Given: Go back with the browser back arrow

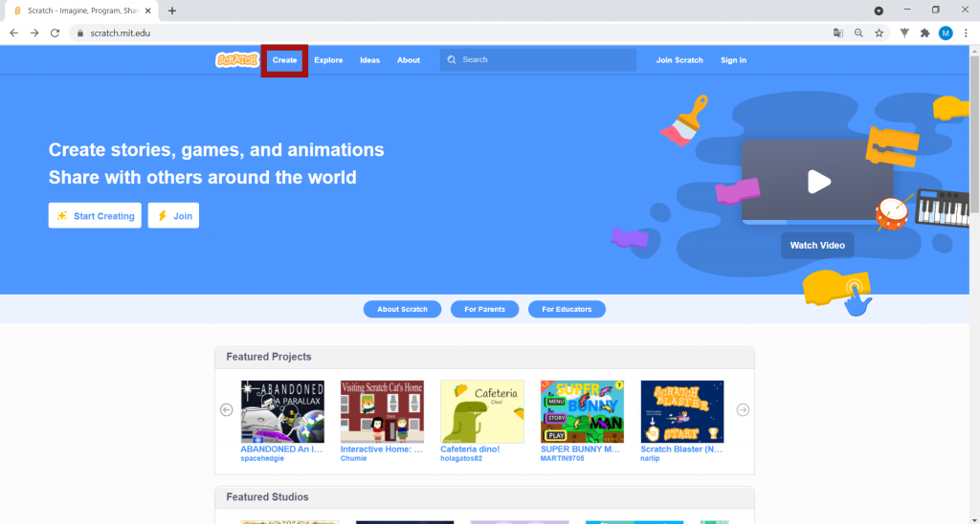Looking at the screenshot, I should [13, 33].
